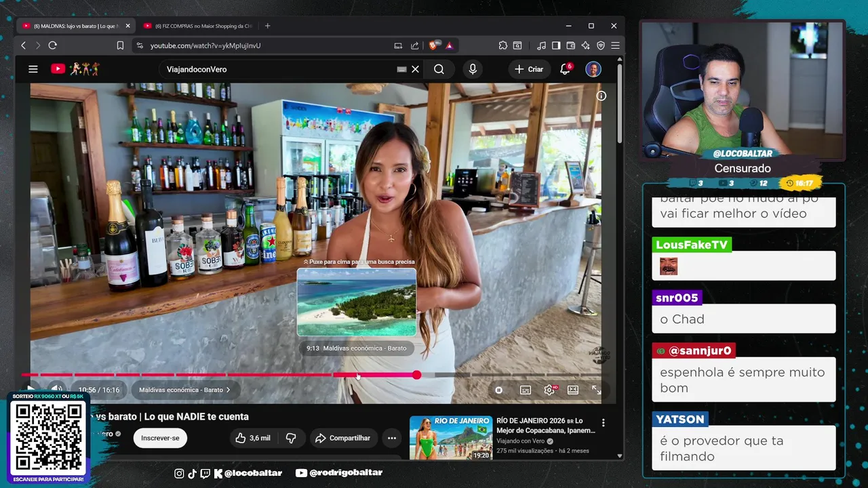Bookmark this page

coord(120,45)
